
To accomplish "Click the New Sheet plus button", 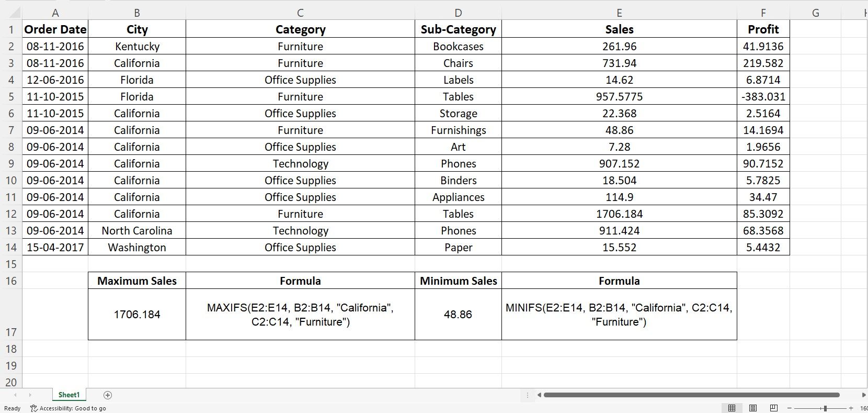I will coord(108,395).
